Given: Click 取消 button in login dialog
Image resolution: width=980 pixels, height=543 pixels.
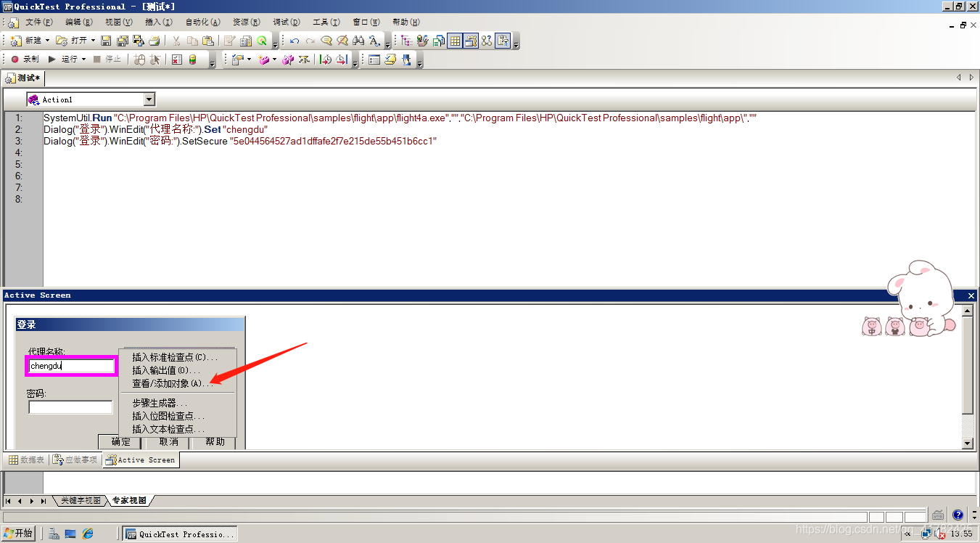Looking at the screenshot, I should point(168,442).
